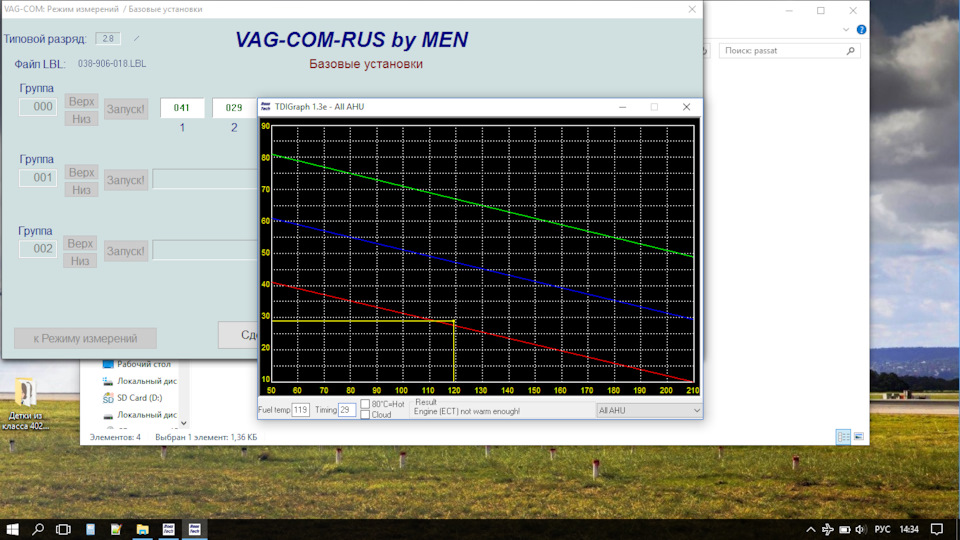Click Верх button for group 001

[81, 173]
